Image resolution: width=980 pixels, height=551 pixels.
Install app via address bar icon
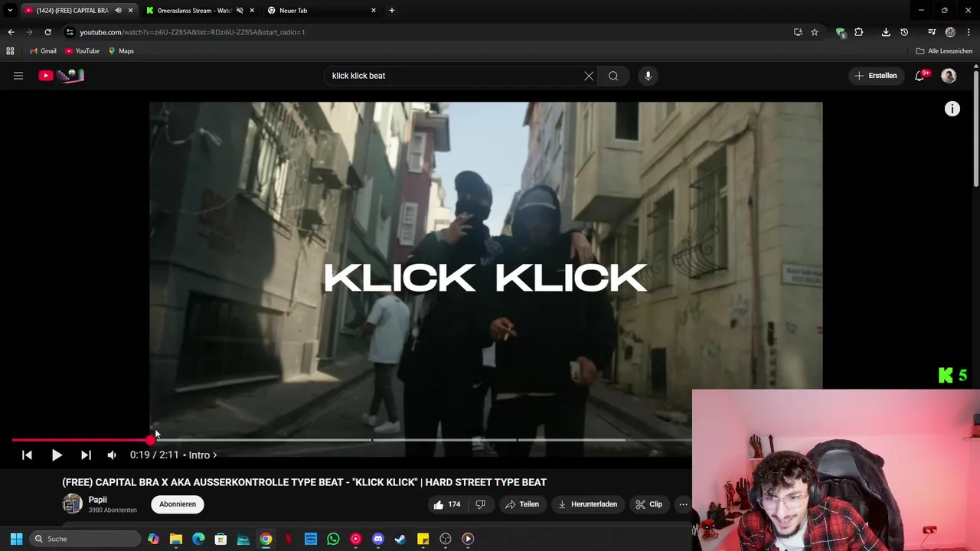pos(798,32)
